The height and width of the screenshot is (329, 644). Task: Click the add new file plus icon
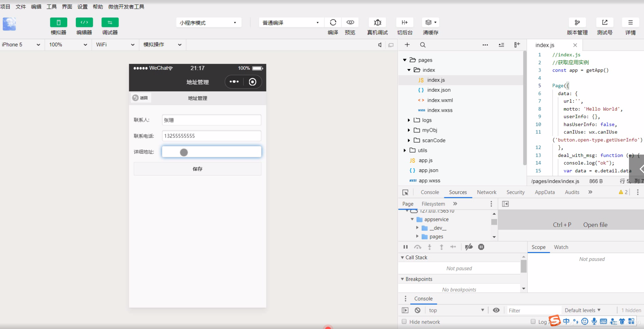coord(407,45)
